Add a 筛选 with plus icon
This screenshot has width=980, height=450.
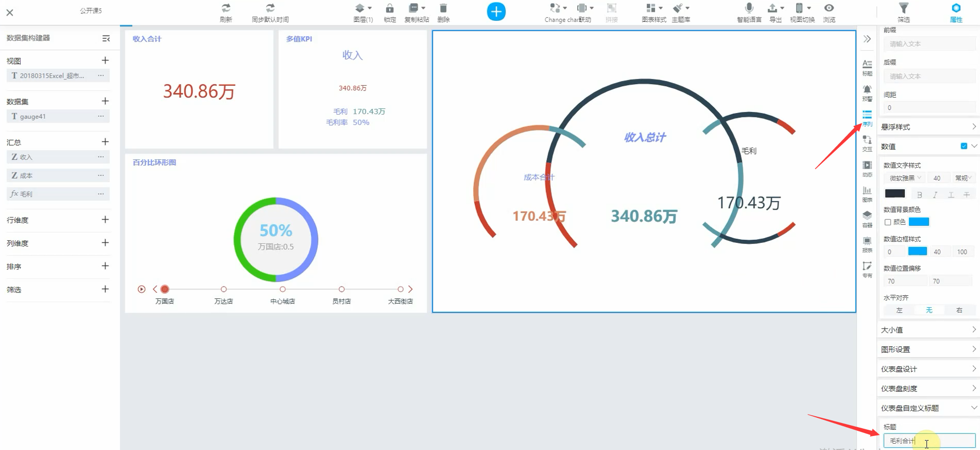click(105, 289)
